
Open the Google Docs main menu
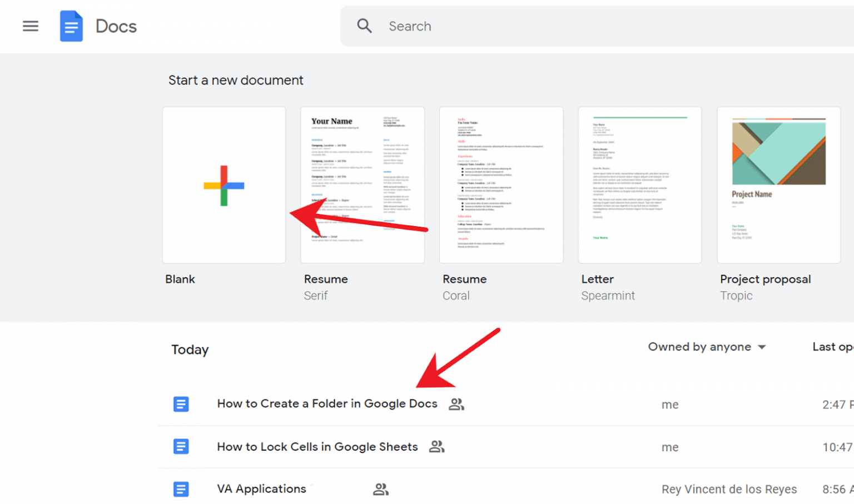pyautogui.click(x=31, y=26)
